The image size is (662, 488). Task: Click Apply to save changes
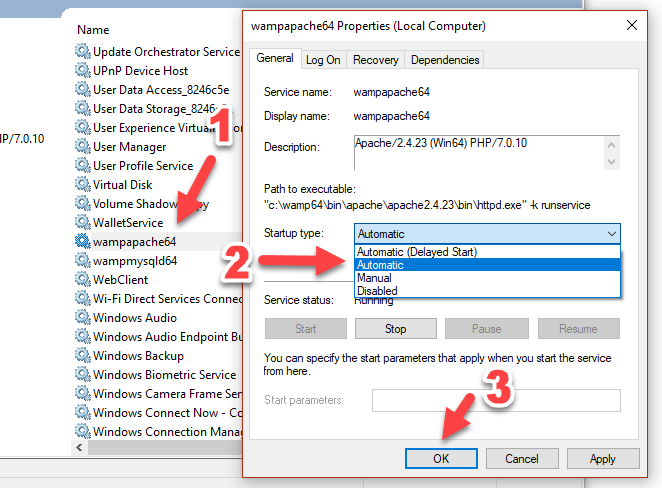pyautogui.click(x=603, y=458)
